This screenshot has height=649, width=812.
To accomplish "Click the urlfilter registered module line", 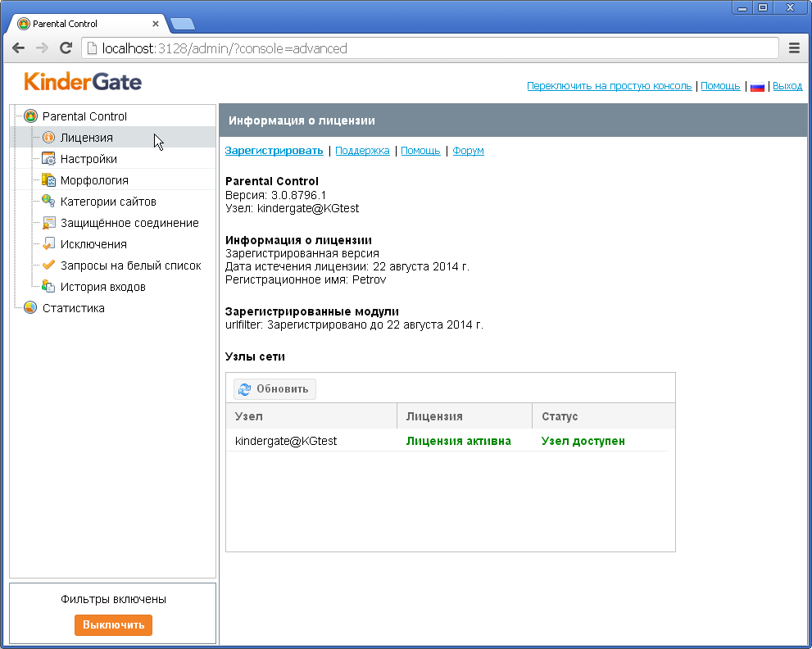I will tap(354, 324).
